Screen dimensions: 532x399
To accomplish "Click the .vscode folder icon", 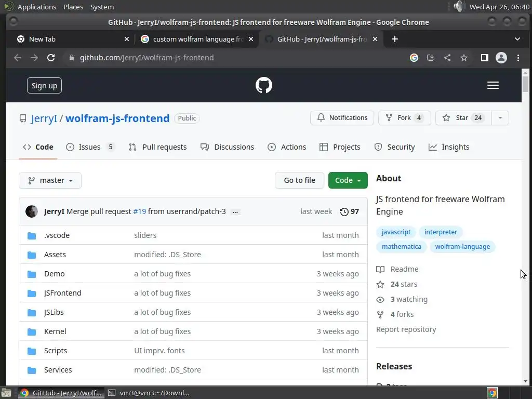I will 32,235.
